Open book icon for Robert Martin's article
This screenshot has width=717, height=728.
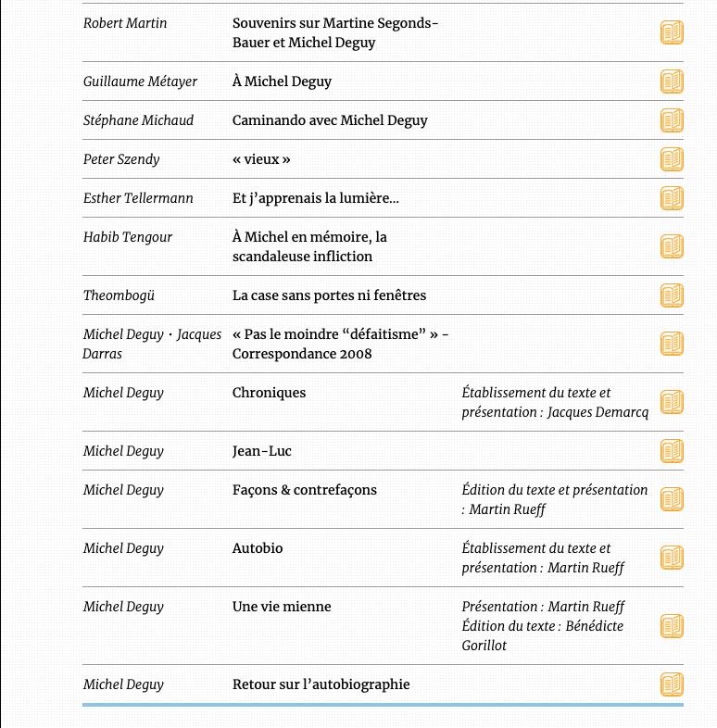pyautogui.click(x=672, y=33)
